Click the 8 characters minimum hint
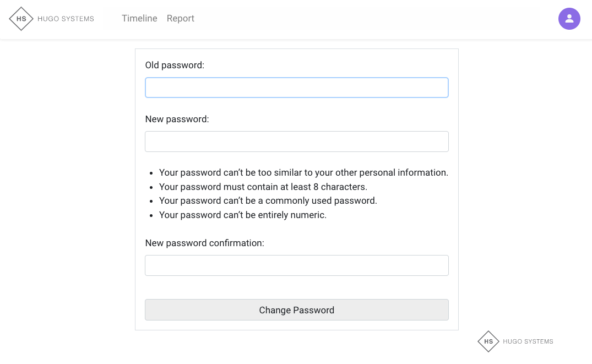Viewport: 592px width, 364px height. pos(263,187)
